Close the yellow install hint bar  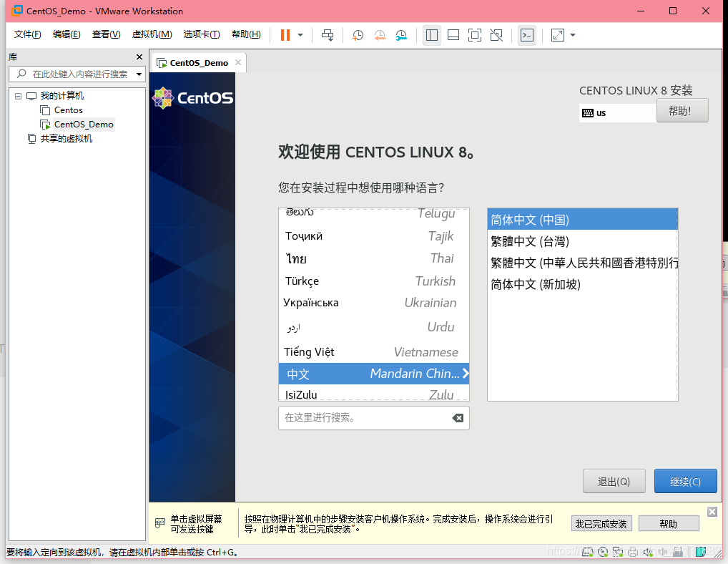[712, 512]
